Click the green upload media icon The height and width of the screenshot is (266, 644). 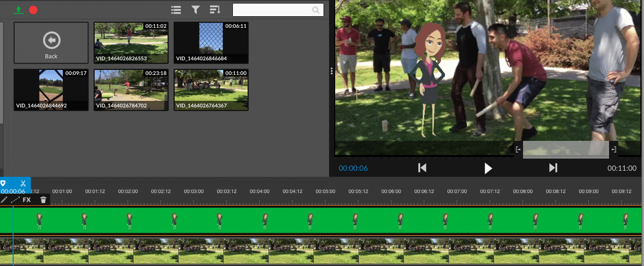click(x=18, y=10)
